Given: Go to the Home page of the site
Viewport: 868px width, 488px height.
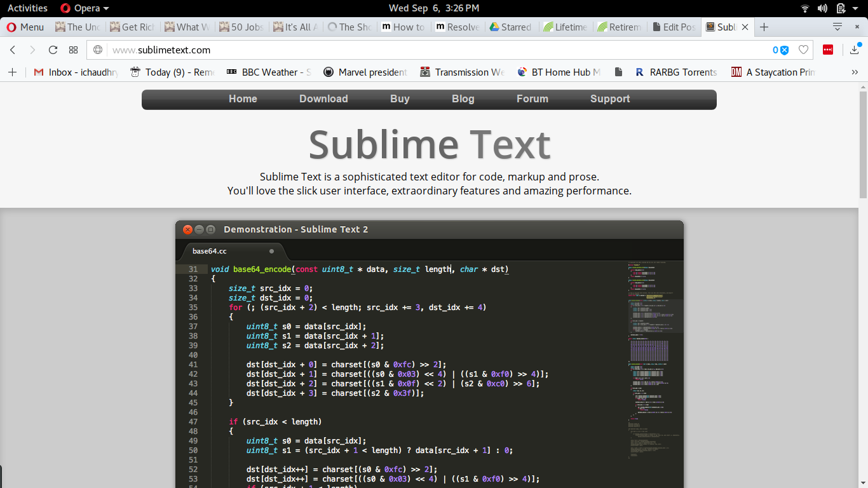Looking at the screenshot, I should tap(243, 99).
